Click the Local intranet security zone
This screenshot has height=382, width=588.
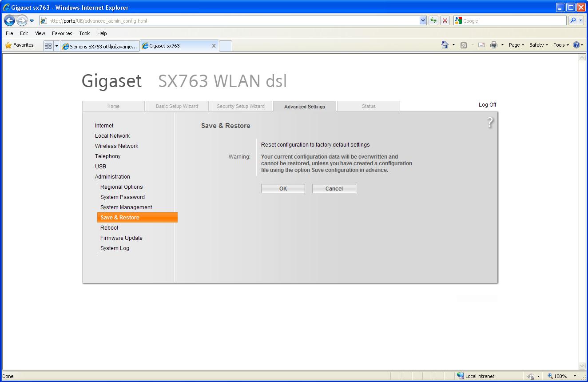476,376
